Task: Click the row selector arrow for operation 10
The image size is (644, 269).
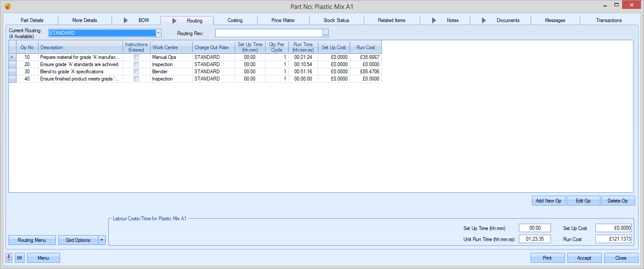Action: tap(12, 57)
